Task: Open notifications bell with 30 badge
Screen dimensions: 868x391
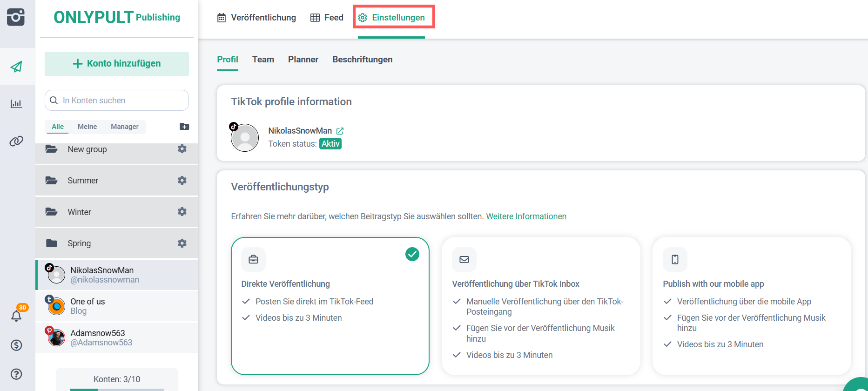Action: click(x=17, y=316)
